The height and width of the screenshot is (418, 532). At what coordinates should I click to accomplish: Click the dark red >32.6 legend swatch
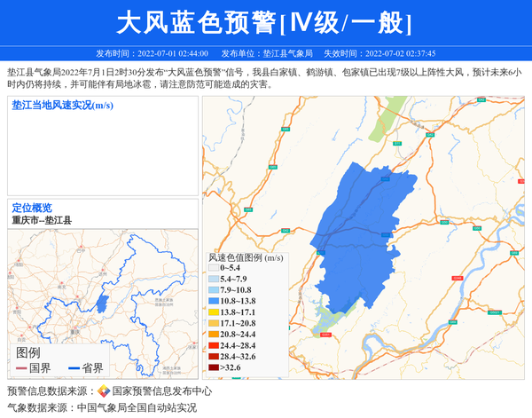pyautogui.click(x=213, y=367)
